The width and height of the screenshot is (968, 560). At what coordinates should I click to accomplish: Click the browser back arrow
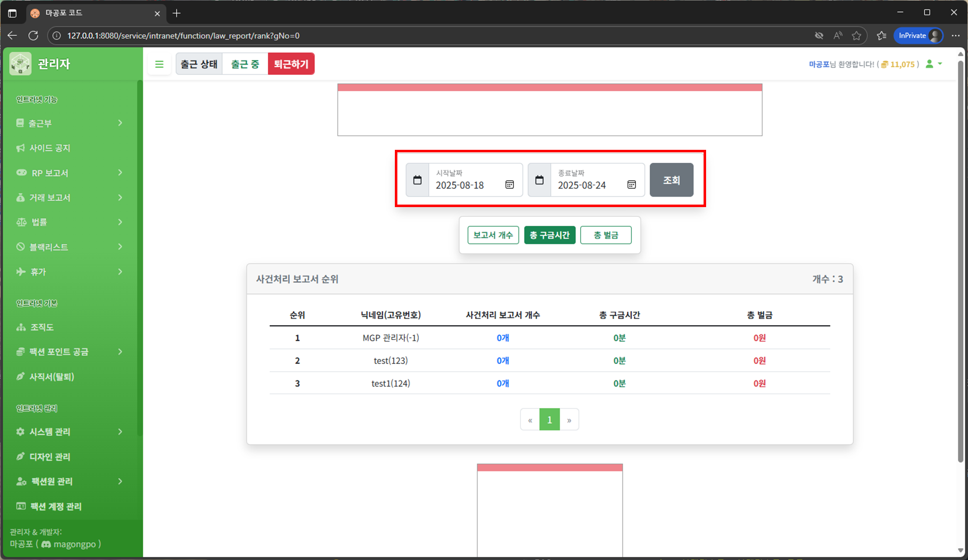coord(12,35)
